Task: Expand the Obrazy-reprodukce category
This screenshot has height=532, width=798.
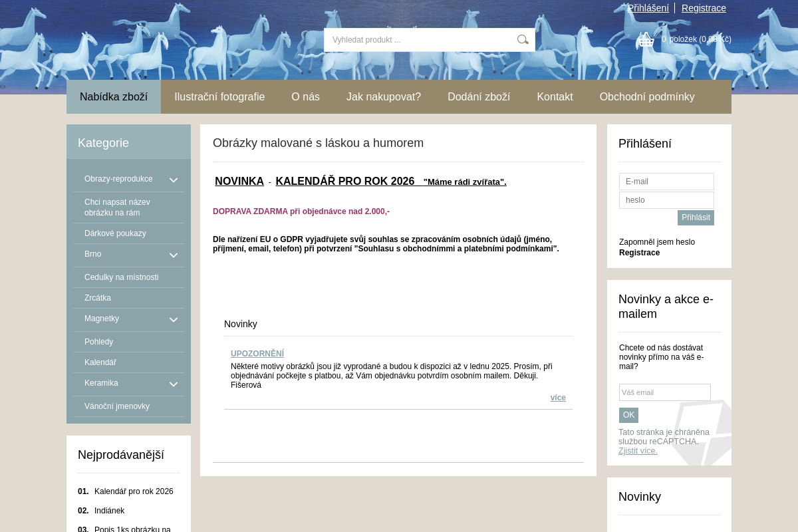Action: click(174, 180)
